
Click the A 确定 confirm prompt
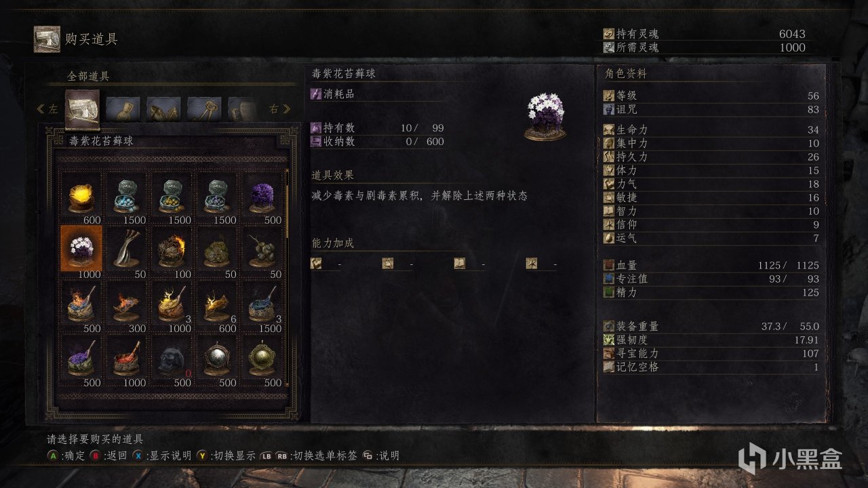[65, 455]
